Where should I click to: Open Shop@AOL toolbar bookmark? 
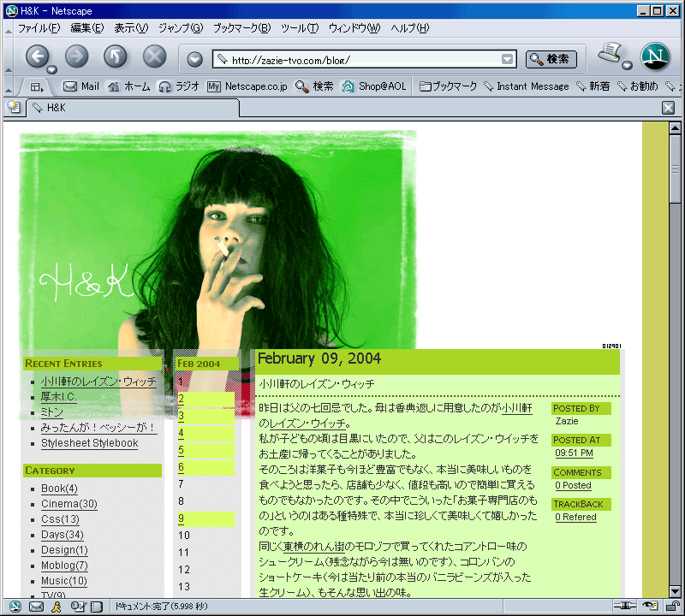(x=374, y=86)
